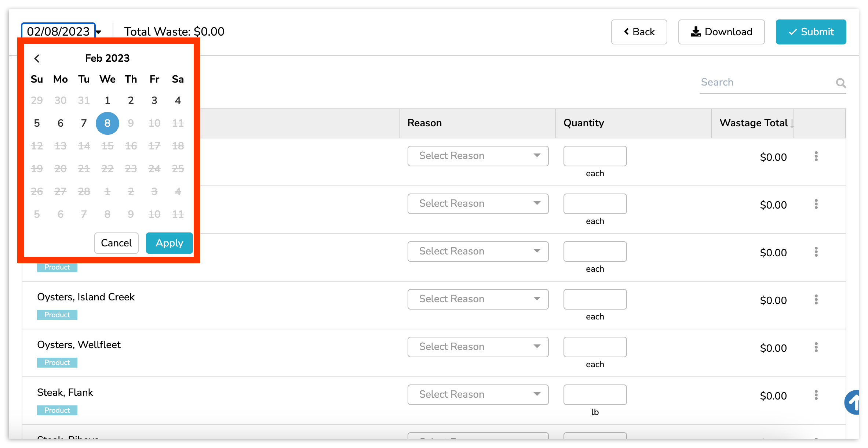Open Select Reason for Oysters, Wellfleet
Image resolution: width=868 pixels, height=448 pixels.
[478, 347]
